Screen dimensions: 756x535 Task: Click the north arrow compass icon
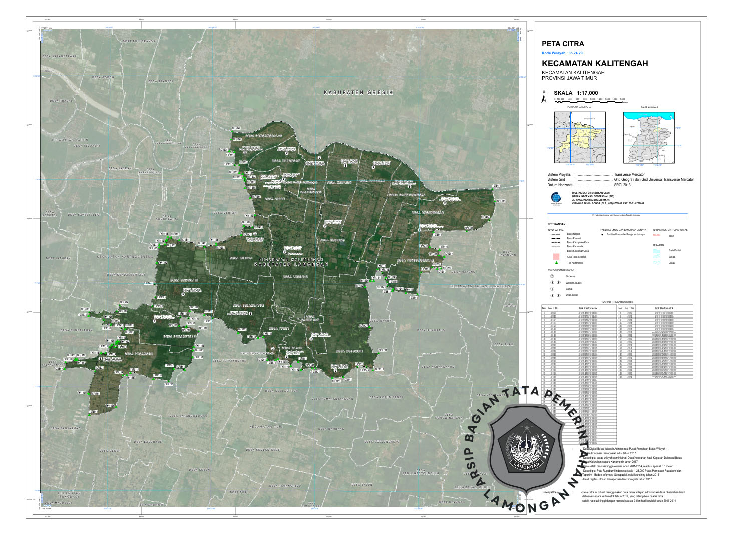(x=544, y=97)
